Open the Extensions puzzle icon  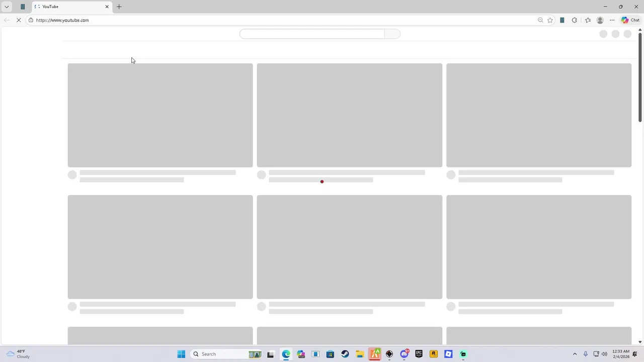(x=574, y=20)
